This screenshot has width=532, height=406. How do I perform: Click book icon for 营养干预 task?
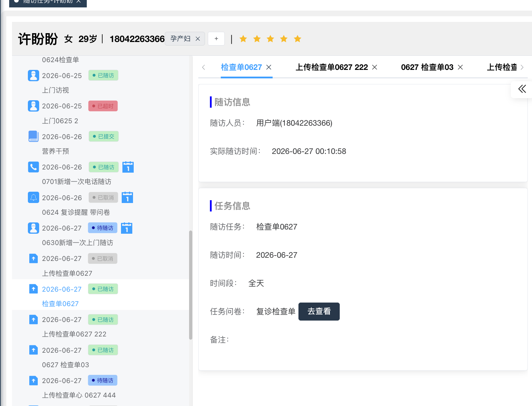(34, 136)
